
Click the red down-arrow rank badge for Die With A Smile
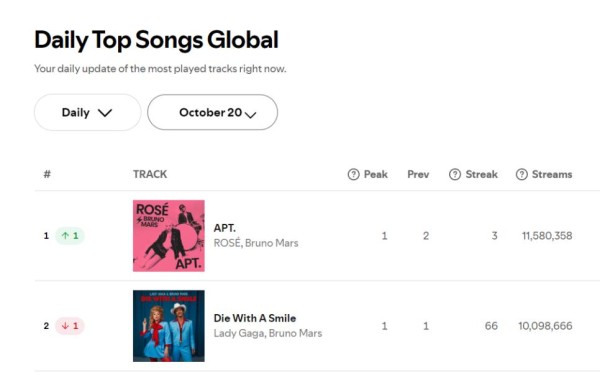(x=70, y=326)
